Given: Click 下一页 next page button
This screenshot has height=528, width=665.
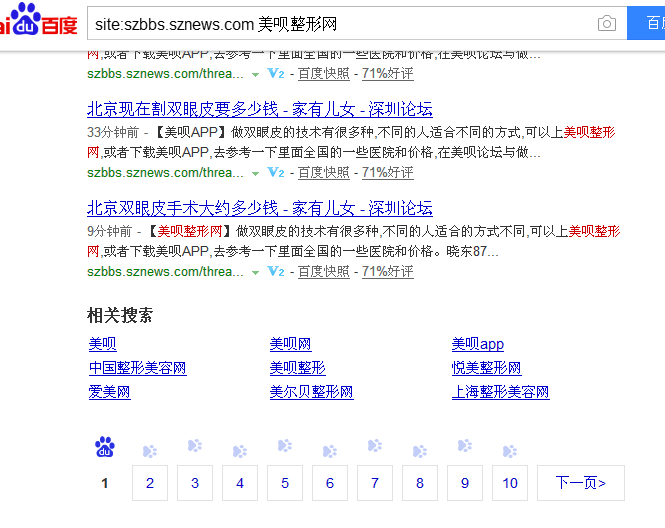Looking at the screenshot, I should pos(581,483).
